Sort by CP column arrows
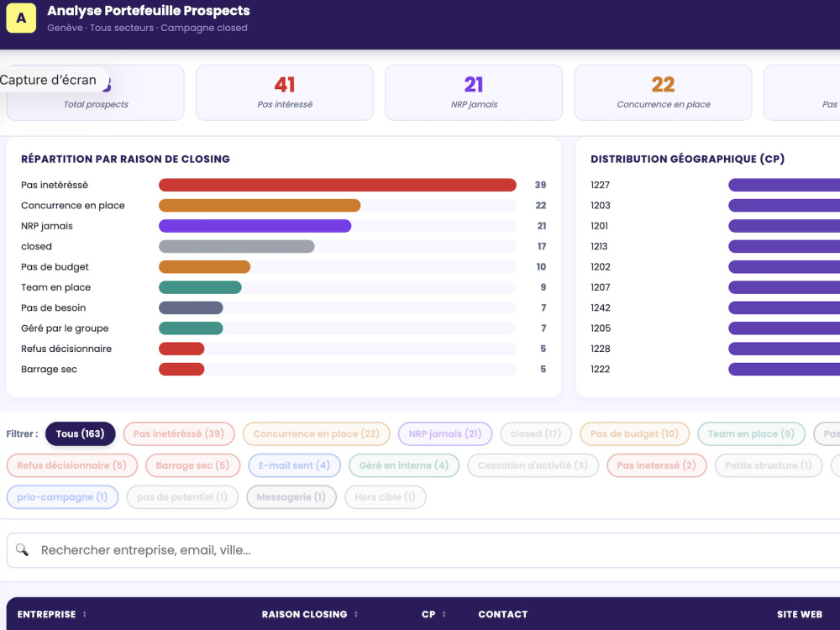Screen dimensions: 840x630 coord(444,615)
